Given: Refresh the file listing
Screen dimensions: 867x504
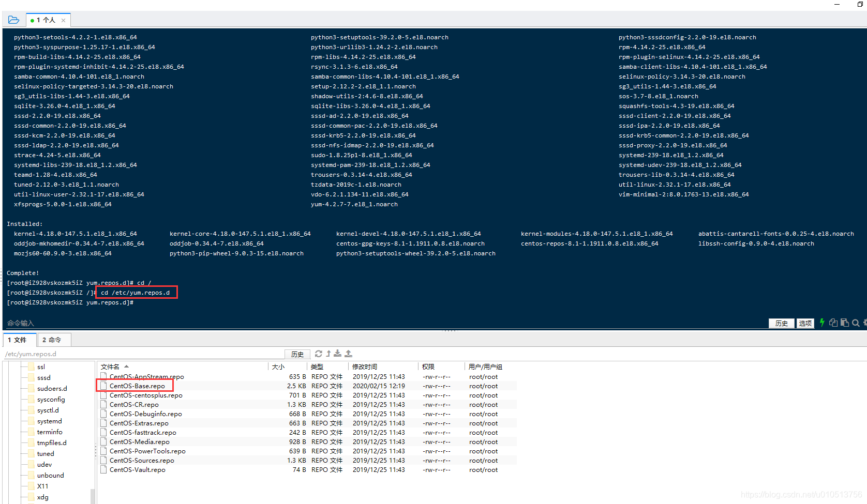Looking at the screenshot, I should (x=319, y=354).
